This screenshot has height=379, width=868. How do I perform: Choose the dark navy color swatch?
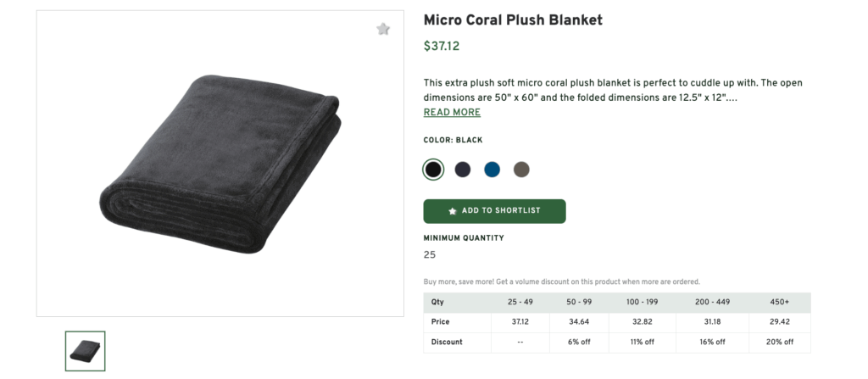click(463, 170)
